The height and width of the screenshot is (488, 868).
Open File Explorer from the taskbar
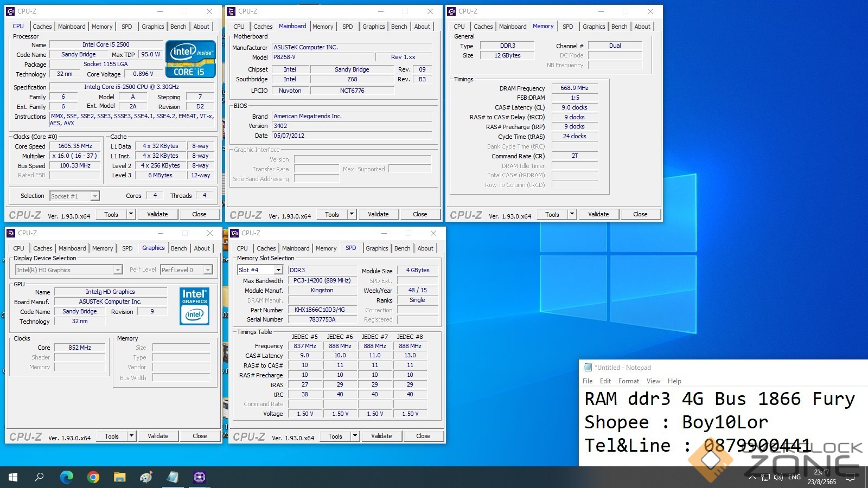[x=120, y=477]
